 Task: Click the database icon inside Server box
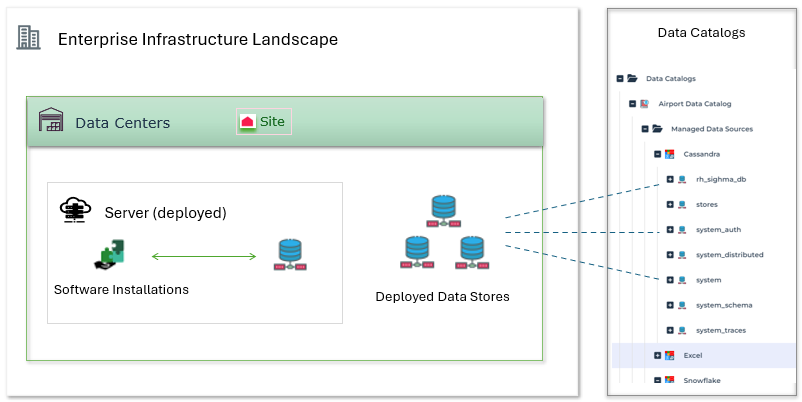coord(289,256)
